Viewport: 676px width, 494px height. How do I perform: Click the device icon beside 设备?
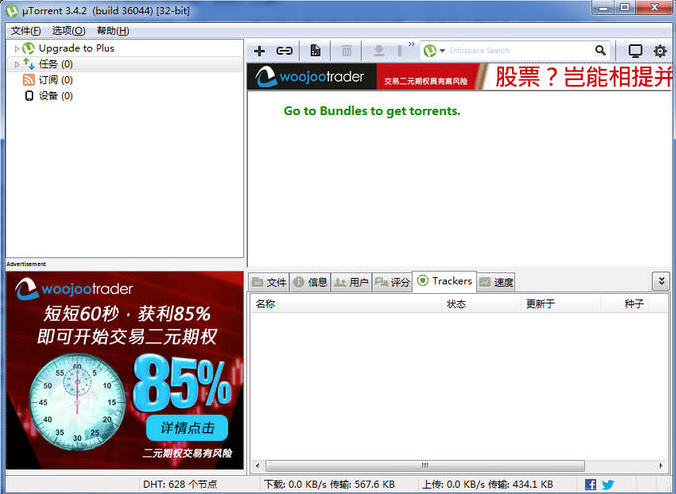[28, 96]
